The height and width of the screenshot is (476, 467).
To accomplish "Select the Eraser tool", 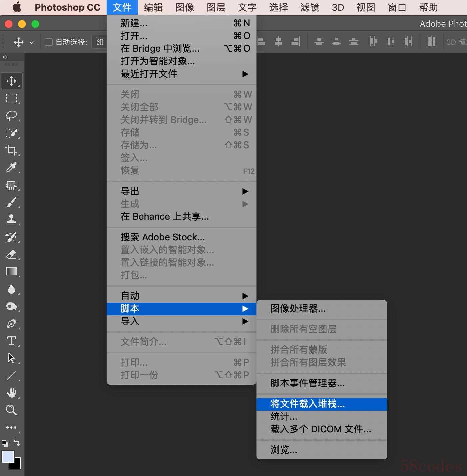I will coord(12,254).
